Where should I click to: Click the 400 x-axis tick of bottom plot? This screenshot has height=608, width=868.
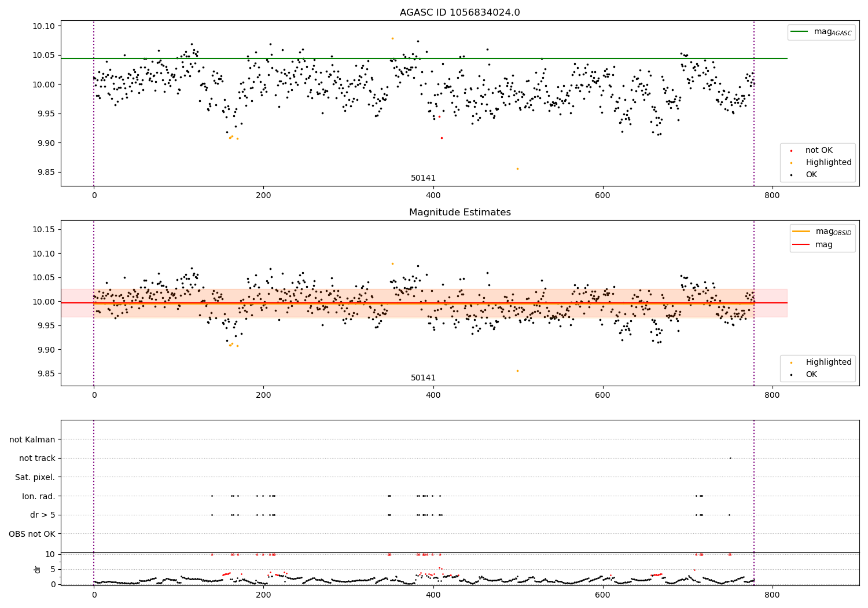tap(433, 594)
